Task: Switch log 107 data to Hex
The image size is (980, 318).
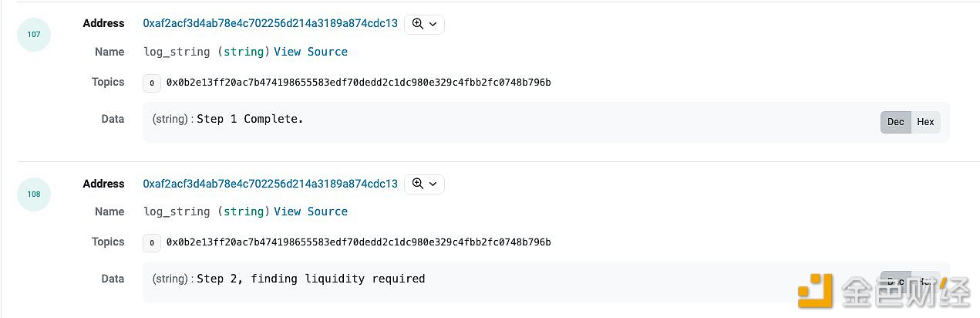Action: (925, 122)
